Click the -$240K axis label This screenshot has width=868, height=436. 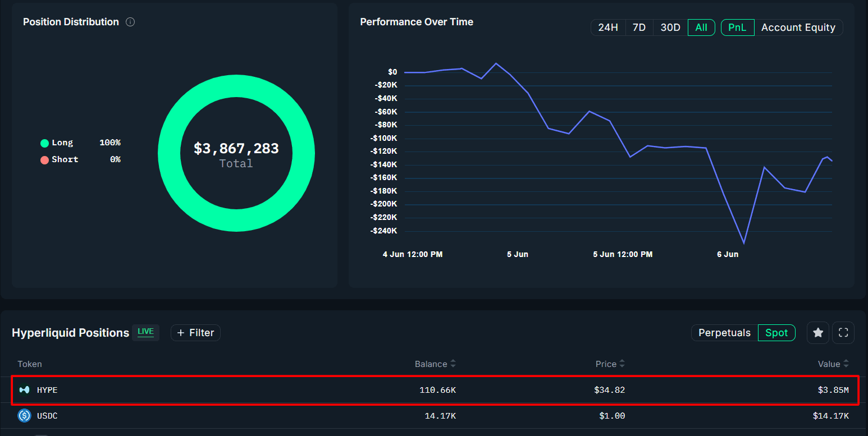[x=384, y=231]
